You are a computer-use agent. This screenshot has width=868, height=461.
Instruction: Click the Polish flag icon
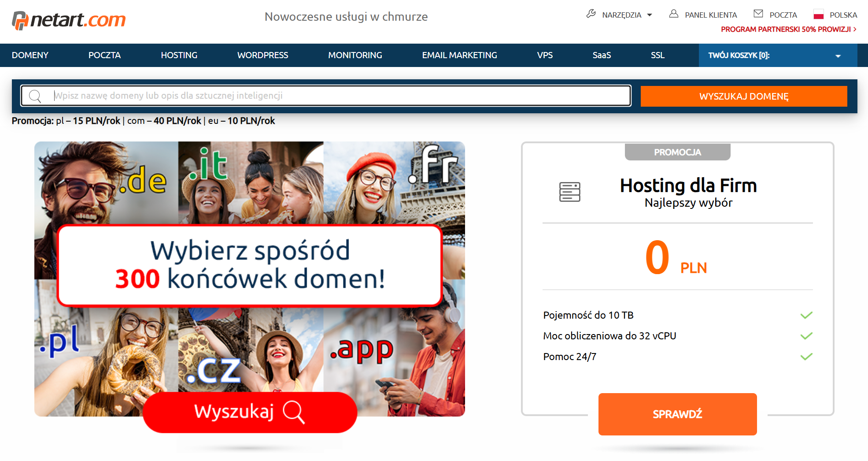[x=819, y=15]
